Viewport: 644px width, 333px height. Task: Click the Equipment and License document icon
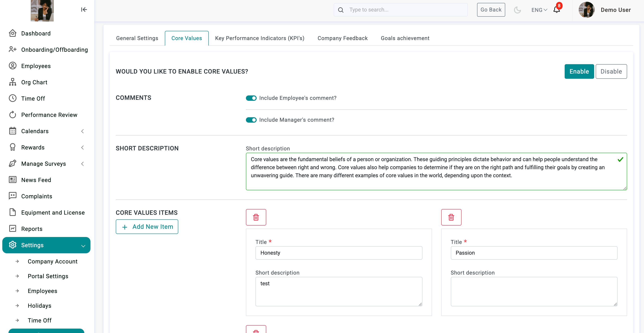[x=12, y=212]
